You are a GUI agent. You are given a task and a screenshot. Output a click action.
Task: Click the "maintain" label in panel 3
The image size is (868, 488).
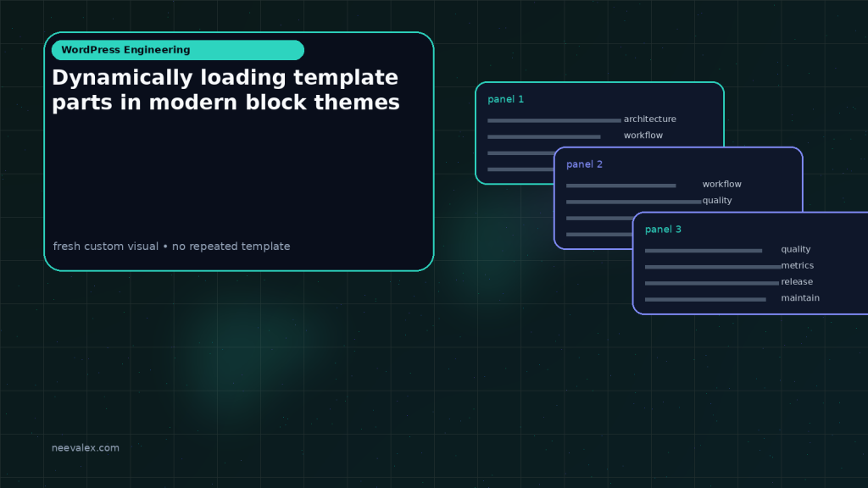coord(800,297)
